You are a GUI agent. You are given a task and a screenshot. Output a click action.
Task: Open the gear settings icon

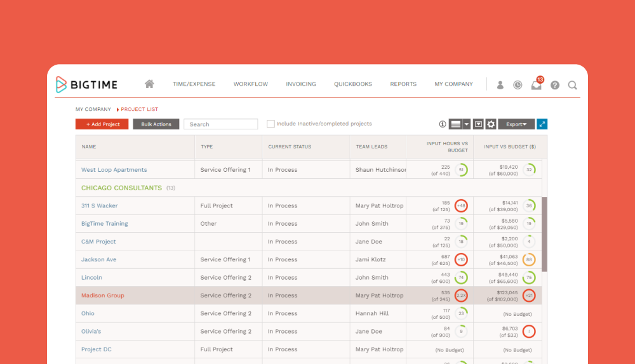point(491,124)
